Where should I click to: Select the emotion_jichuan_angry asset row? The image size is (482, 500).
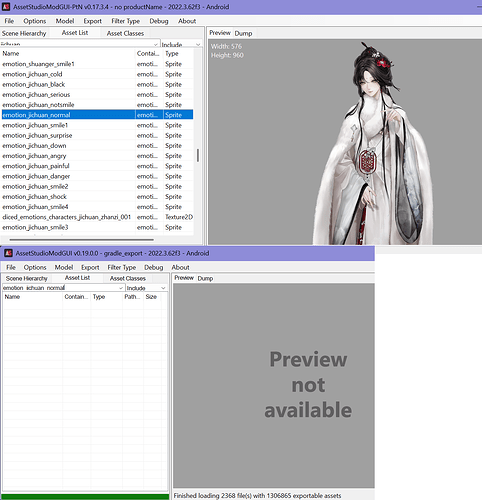pyautogui.click(x=97, y=156)
